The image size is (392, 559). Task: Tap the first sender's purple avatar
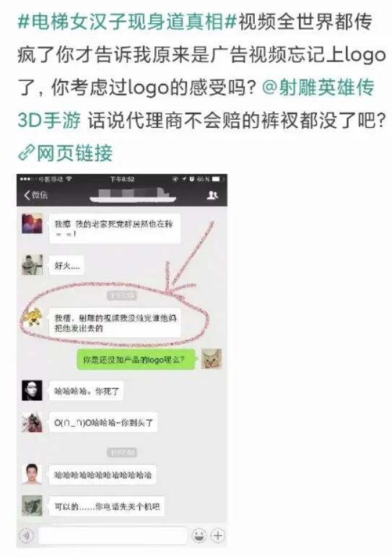[x=32, y=224]
